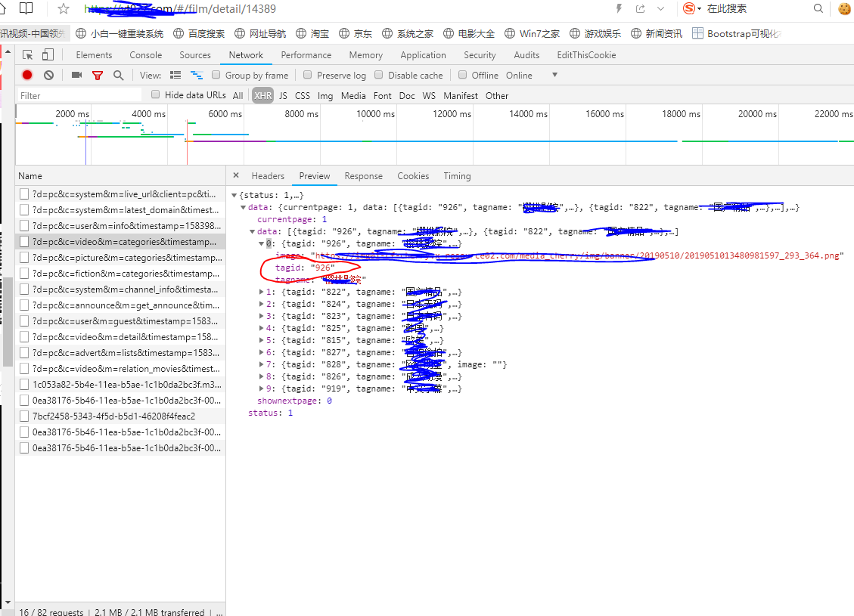Image resolution: width=854 pixels, height=616 pixels.
Task: Tick checkbox for live_url request row
Action: (24, 193)
